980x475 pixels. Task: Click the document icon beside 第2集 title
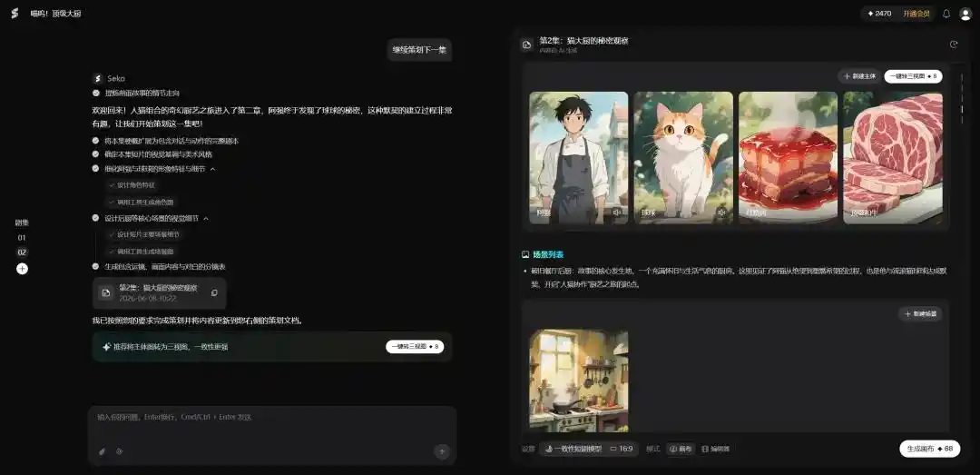[x=527, y=45]
